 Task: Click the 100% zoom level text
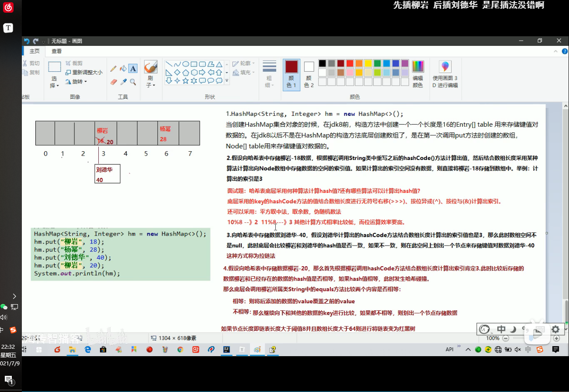point(493,338)
